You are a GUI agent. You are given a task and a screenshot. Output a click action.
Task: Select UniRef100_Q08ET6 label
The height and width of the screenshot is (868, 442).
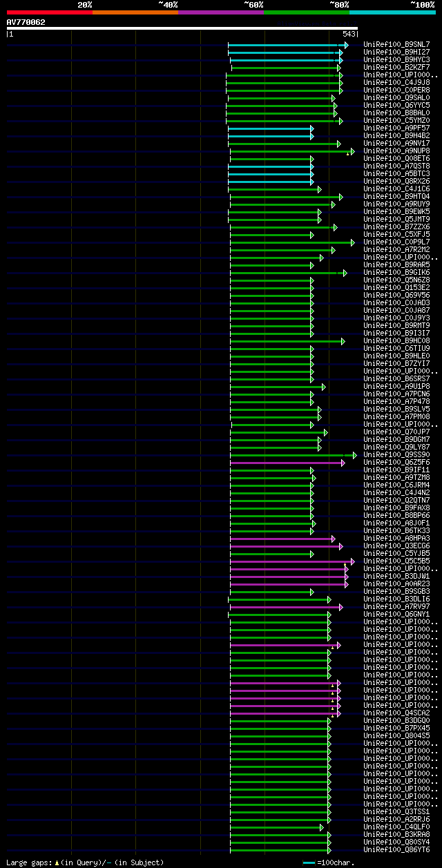pos(396,159)
